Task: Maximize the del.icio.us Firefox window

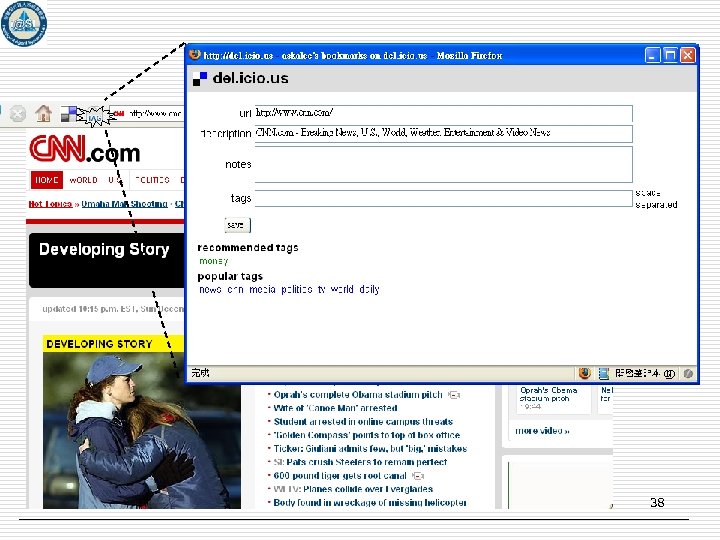Action: [670, 56]
